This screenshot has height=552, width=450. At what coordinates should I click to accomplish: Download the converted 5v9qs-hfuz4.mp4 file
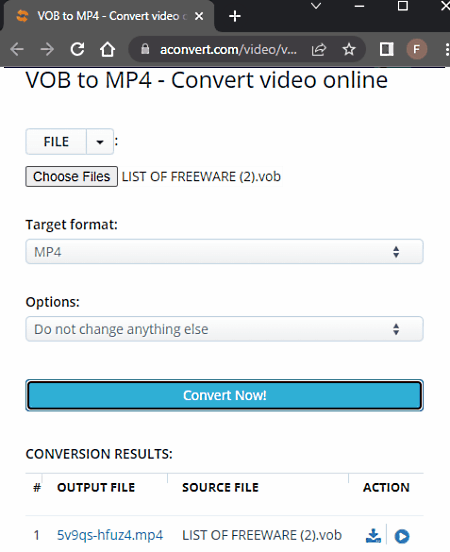coord(373,536)
